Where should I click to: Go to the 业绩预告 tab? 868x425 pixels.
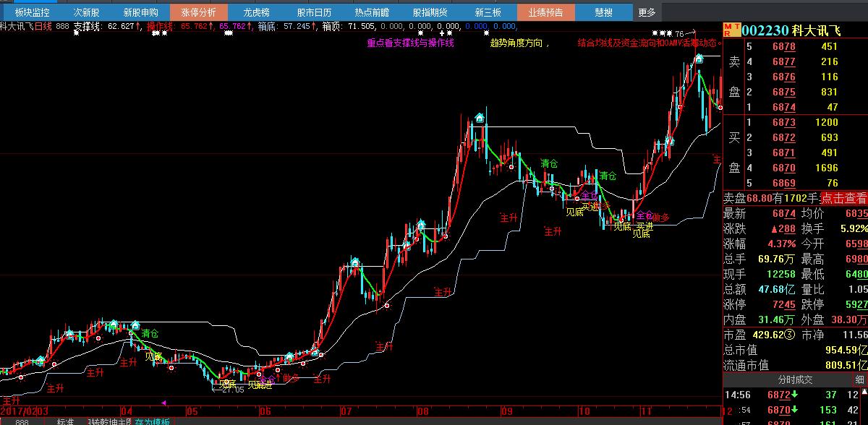click(545, 12)
